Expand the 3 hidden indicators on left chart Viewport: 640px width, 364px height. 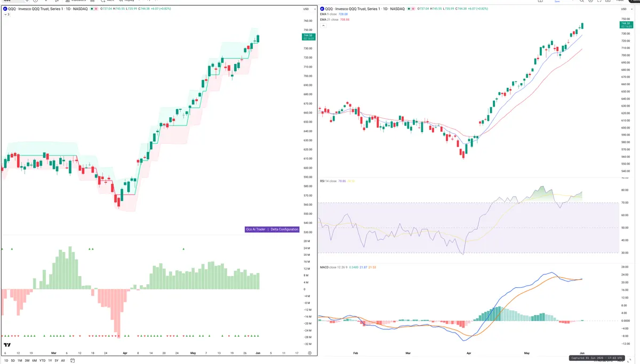point(6,14)
